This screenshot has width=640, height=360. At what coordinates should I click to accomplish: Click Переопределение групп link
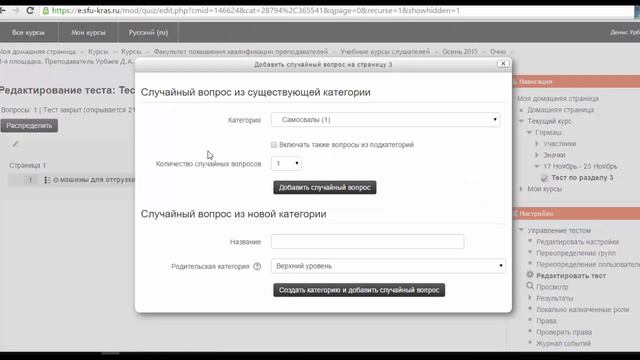(576, 253)
